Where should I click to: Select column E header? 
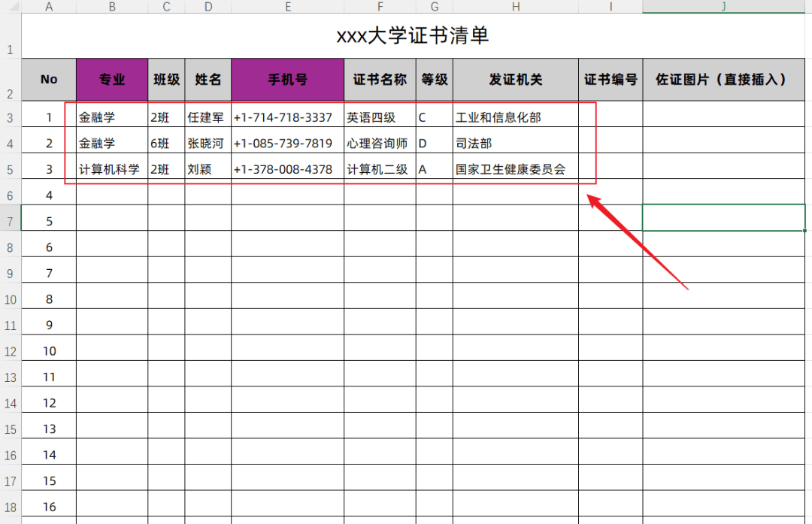coord(287,7)
